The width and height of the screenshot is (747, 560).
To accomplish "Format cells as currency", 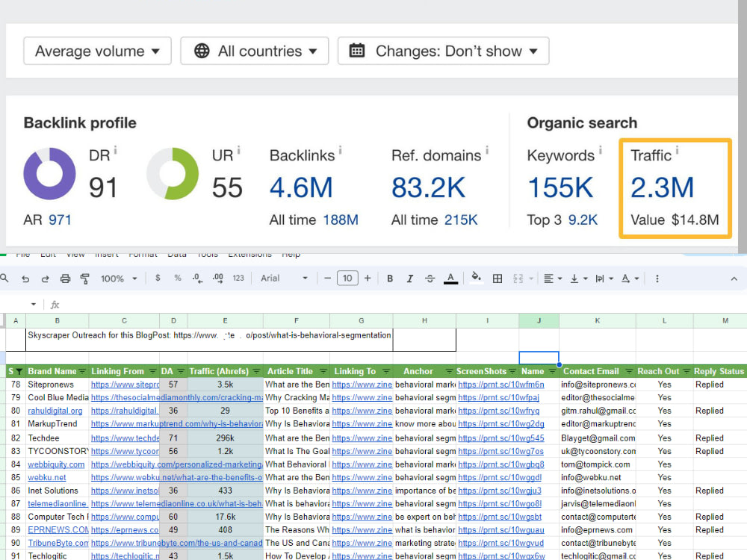I will click(158, 278).
